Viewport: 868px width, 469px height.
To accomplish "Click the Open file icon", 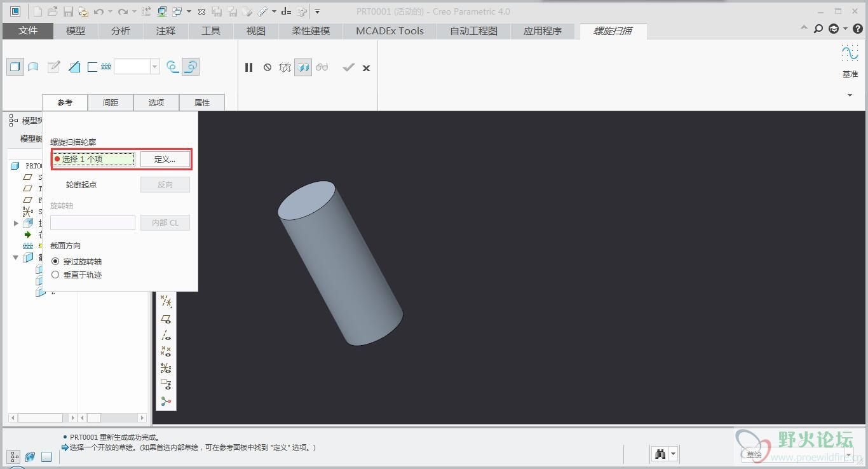I will pos(53,11).
